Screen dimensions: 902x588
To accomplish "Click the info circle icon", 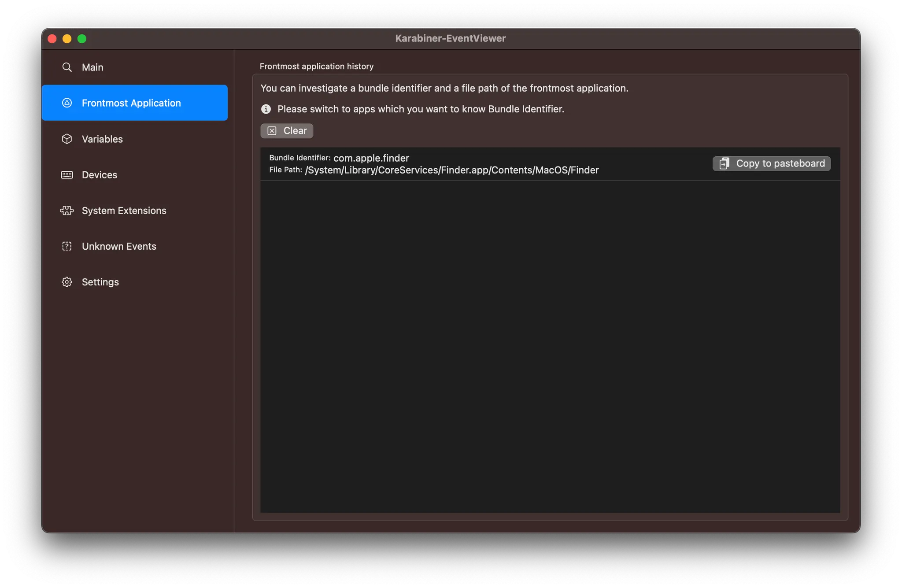I will (x=266, y=109).
